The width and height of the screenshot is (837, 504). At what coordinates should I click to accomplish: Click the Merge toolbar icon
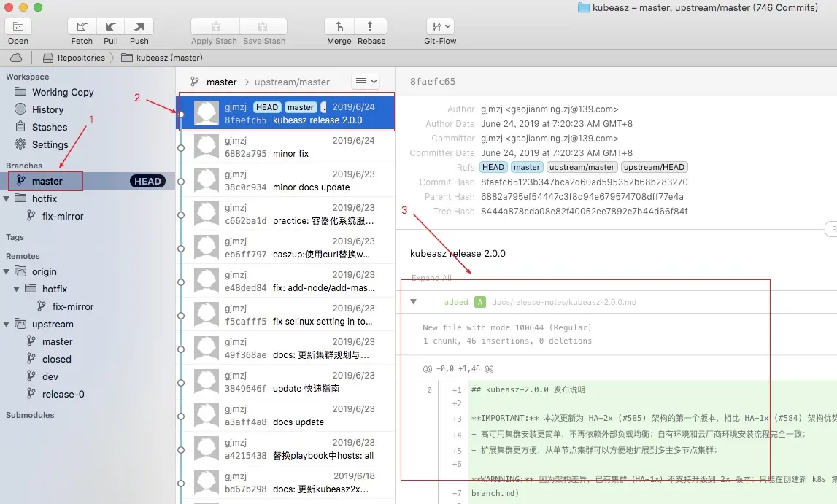339,26
